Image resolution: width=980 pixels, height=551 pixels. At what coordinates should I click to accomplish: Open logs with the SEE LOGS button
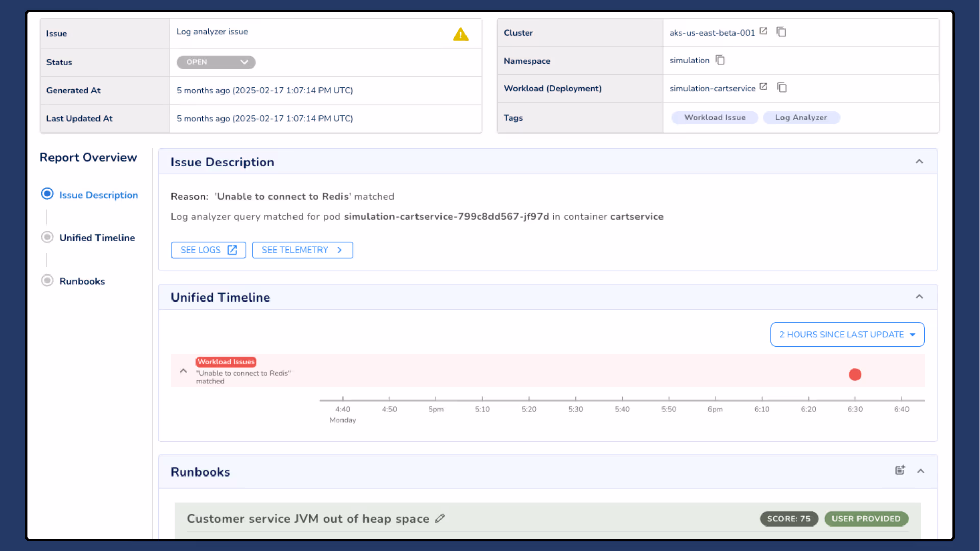click(x=208, y=250)
